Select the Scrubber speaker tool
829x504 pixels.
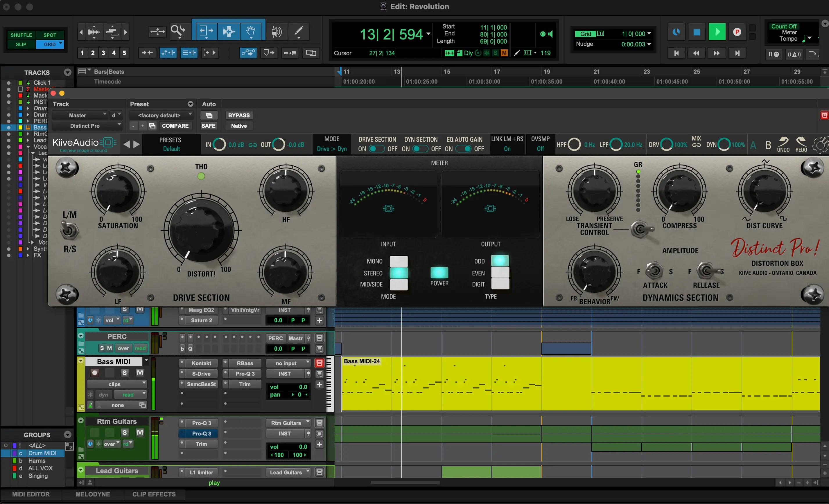pyautogui.click(x=276, y=32)
